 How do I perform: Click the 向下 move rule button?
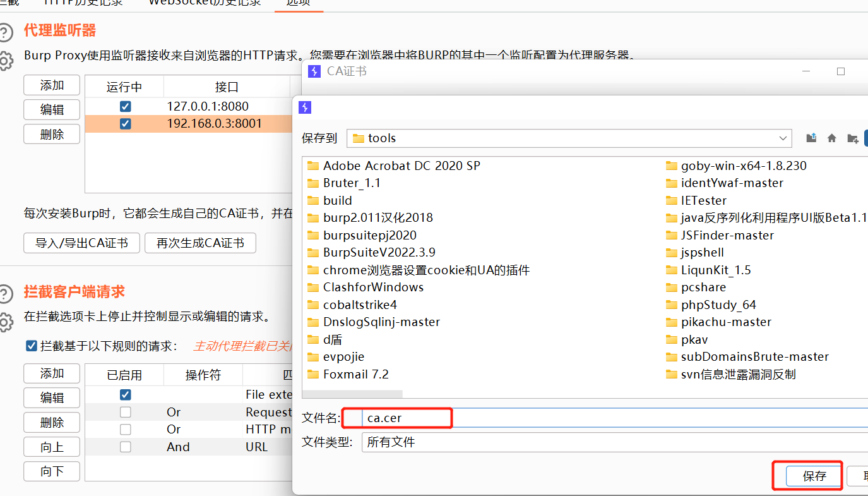[x=52, y=471]
